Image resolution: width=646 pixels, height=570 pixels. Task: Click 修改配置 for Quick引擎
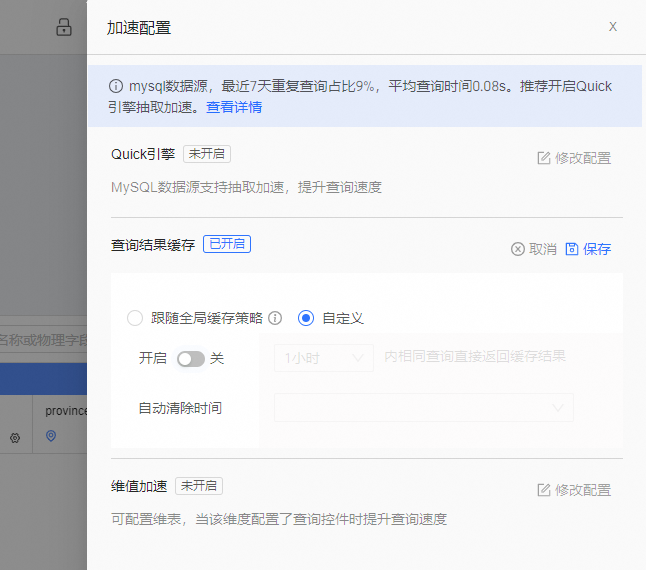click(x=574, y=158)
